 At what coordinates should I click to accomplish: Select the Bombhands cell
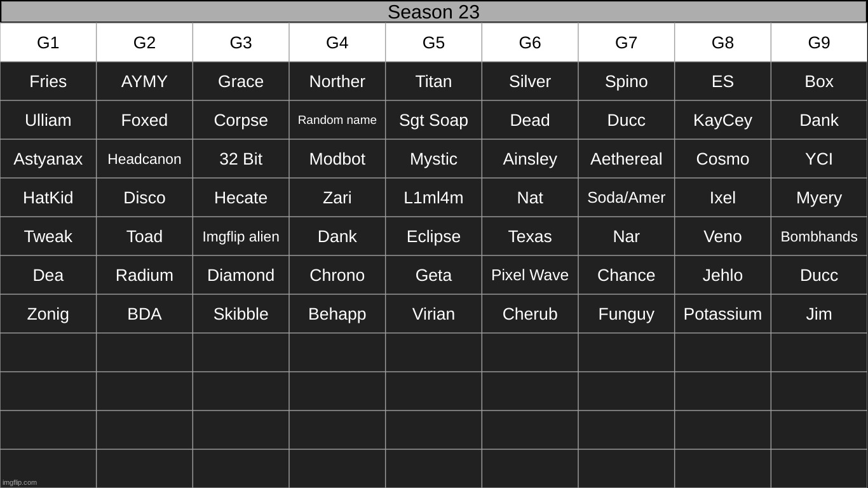point(818,236)
